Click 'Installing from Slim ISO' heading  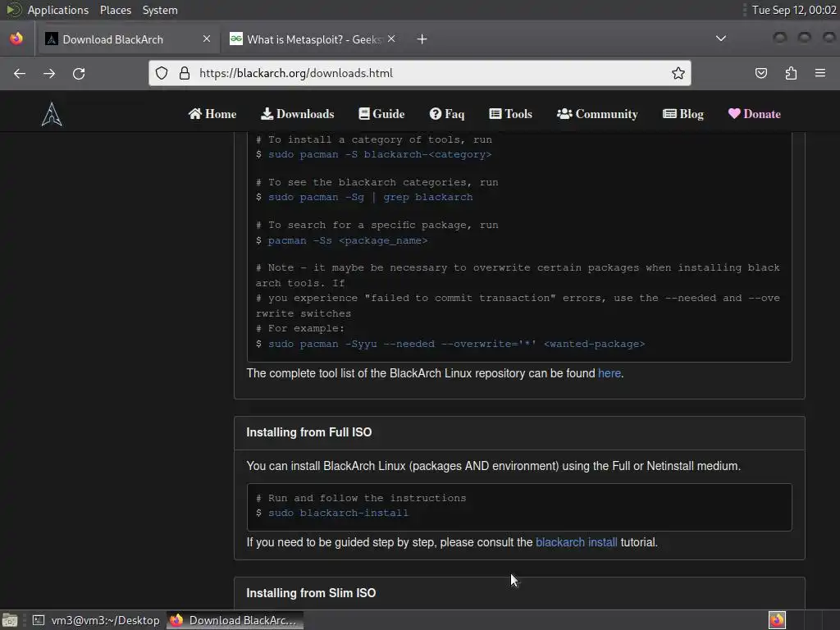click(311, 593)
